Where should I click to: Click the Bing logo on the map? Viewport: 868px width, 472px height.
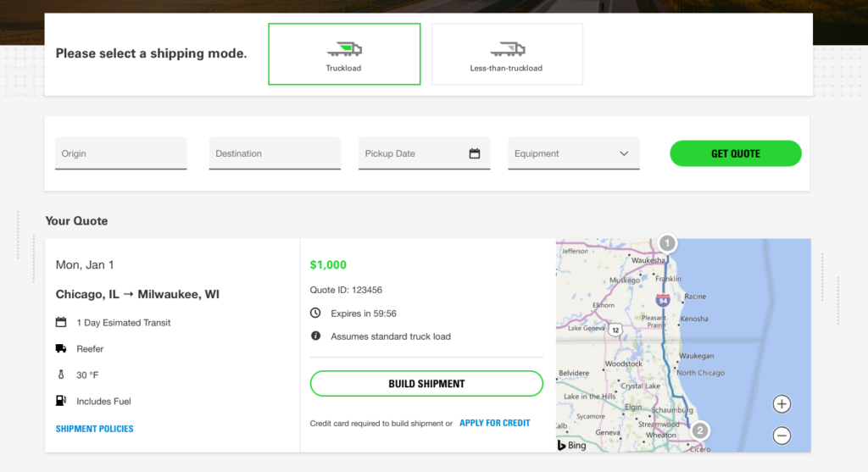click(572, 445)
